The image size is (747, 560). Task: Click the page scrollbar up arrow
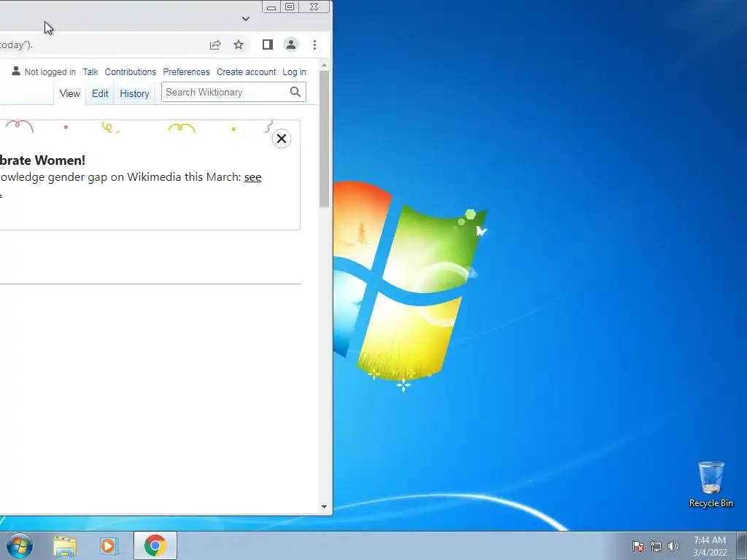(x=325, y=65)
